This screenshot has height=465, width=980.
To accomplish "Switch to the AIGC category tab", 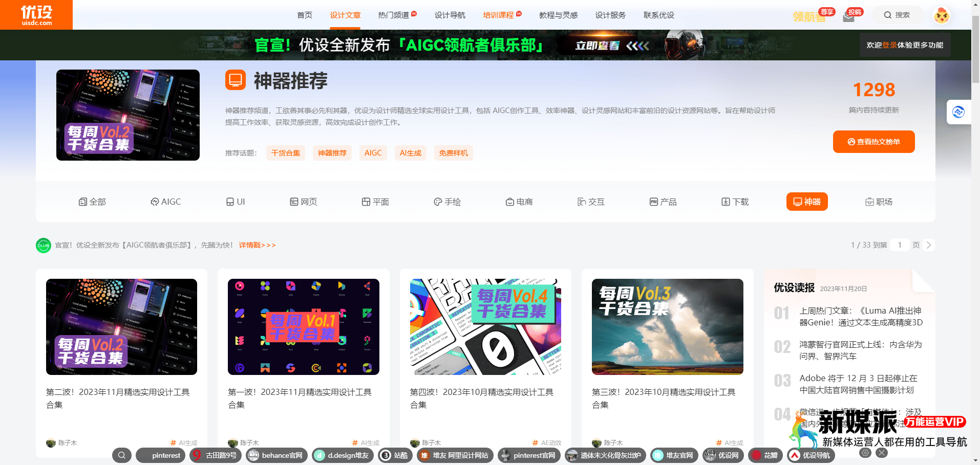I will coord(165,202).
